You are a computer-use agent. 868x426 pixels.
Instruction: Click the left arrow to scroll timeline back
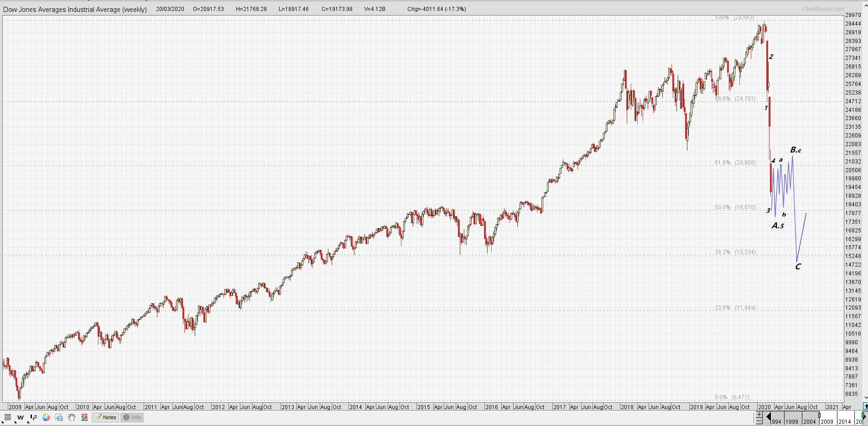pyautogui.click(x=769, y=416)
